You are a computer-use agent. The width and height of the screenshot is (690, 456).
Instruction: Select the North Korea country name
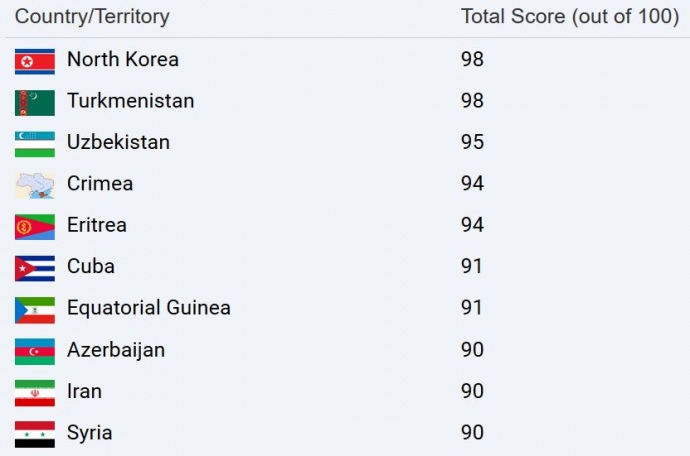tap(123, 60)
